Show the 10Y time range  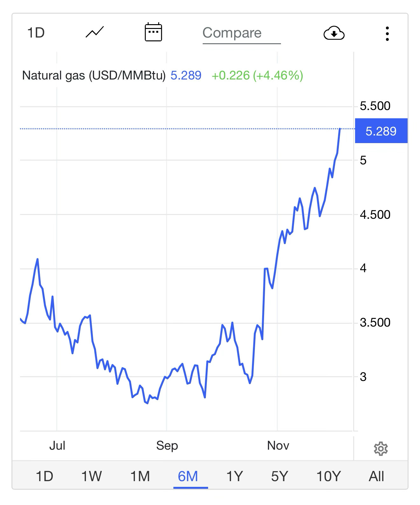pos(328,476)
